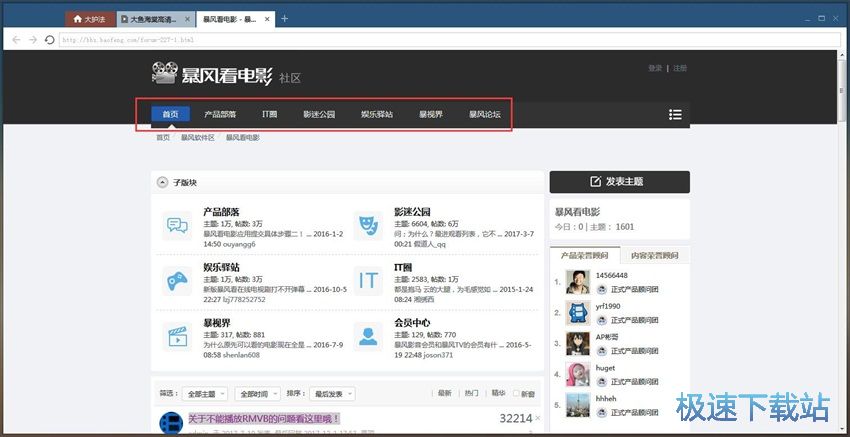
Task: Click username ouyangg6 in 产品部落 row
Action: click(x=239, y=244)
